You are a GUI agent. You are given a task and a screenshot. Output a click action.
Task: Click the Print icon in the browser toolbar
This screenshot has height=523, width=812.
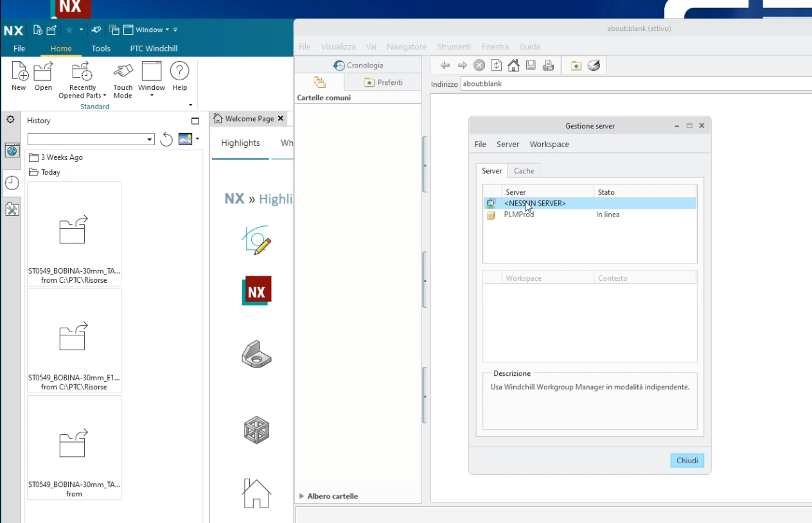click(x=548, y=65)
